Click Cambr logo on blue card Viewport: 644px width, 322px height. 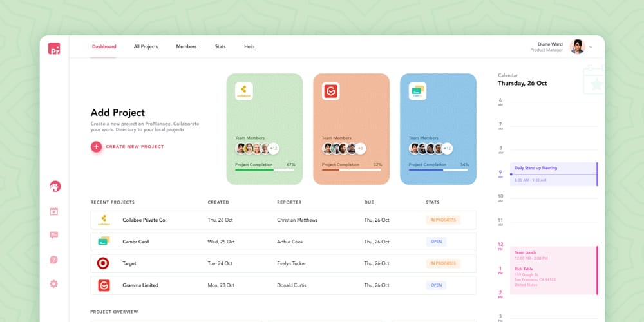[x=417, y=91]
